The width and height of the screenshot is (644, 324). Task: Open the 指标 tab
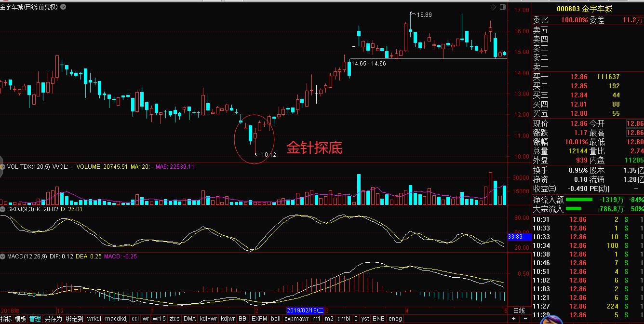[6, 319]
